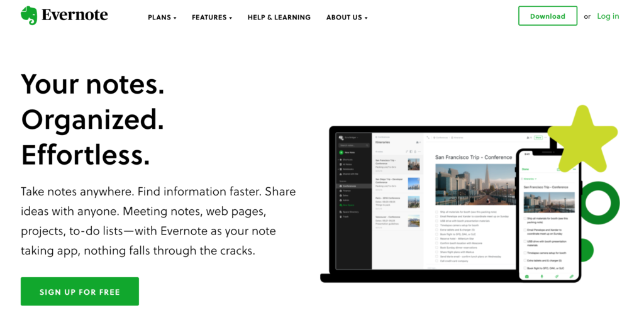
Task: Select the Admin space in laptop sidebar
Action: [345, 200]
